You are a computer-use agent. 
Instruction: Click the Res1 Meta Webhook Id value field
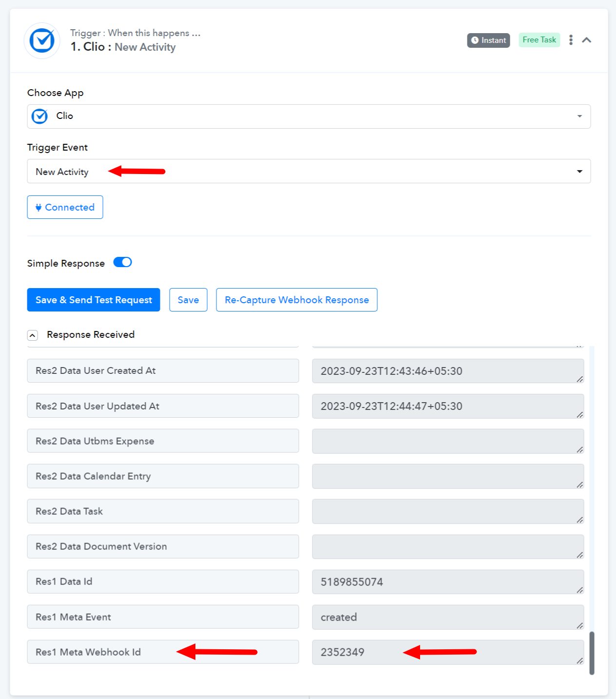[448, 652]
